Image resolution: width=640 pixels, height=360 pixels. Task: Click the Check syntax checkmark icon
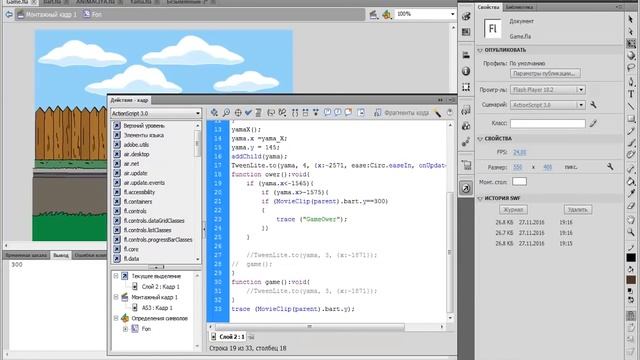(248, 113)
